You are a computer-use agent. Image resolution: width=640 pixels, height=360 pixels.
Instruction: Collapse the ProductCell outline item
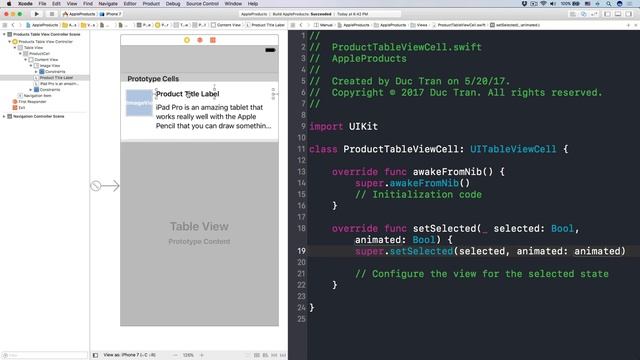coord(20,53)
